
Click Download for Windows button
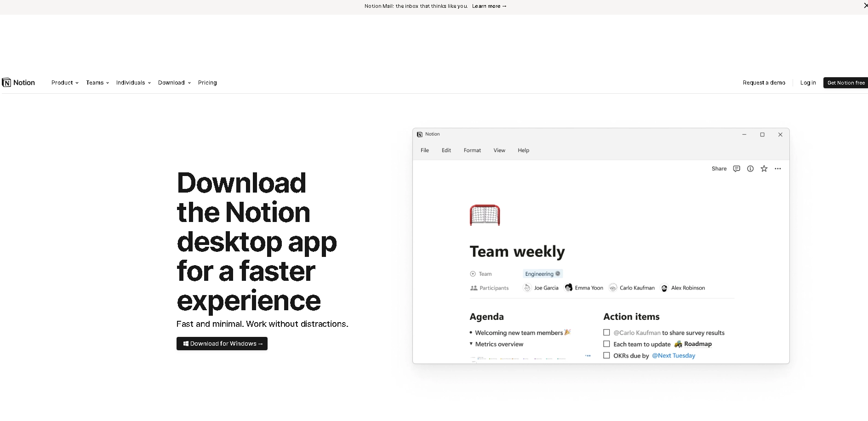point(222,343)
